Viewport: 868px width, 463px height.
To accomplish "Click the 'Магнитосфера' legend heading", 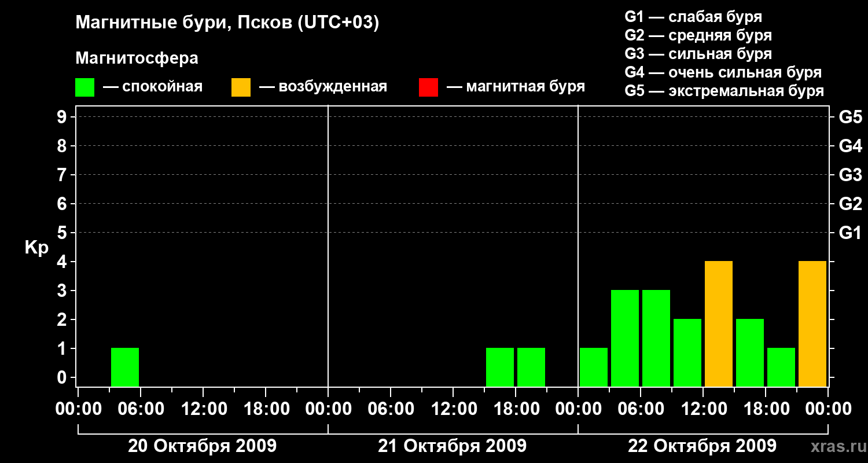I will [x=137, y=58].
